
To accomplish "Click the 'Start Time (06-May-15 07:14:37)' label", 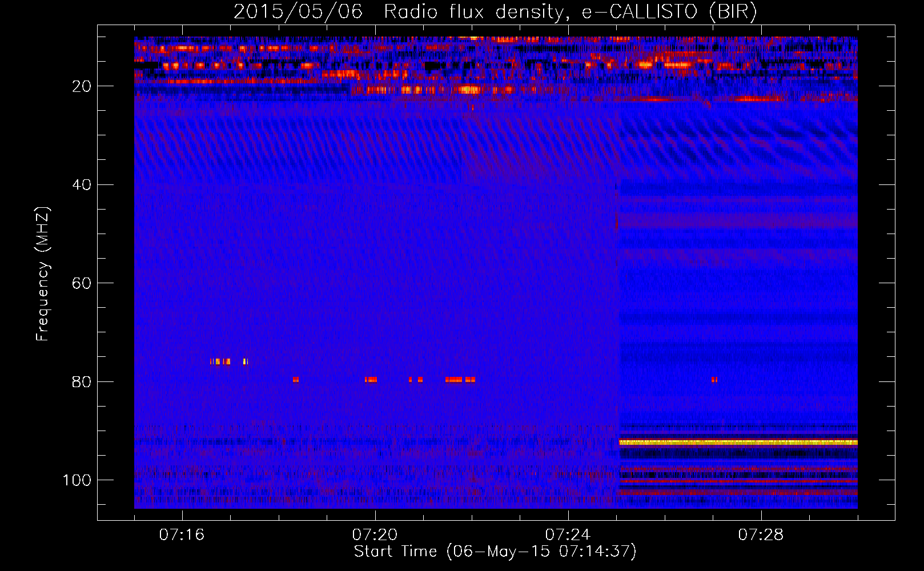I will (495, 552).
